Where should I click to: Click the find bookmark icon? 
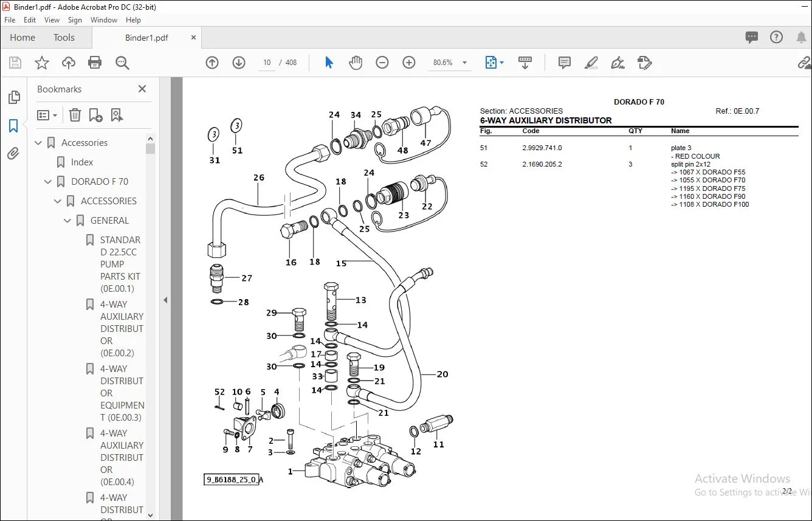coord(117,115)
